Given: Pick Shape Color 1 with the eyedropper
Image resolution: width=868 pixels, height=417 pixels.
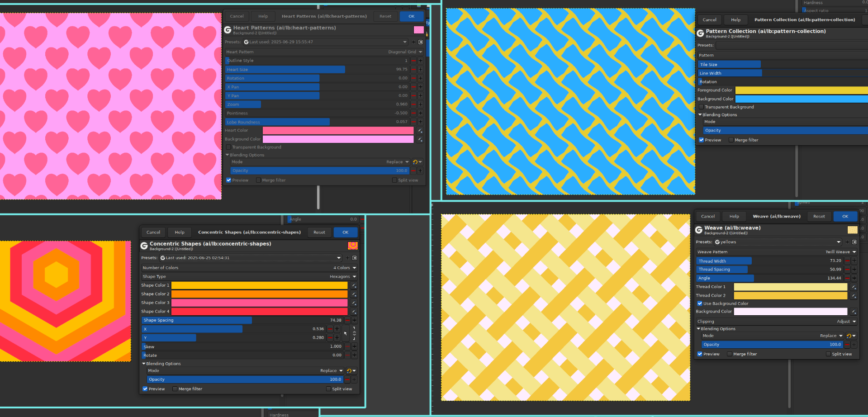Looking at the screenshot, I should (x=354, y=285).
